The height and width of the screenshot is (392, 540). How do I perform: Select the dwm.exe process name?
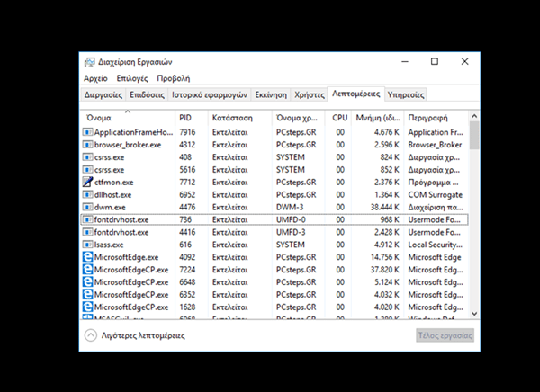(110, 207)
